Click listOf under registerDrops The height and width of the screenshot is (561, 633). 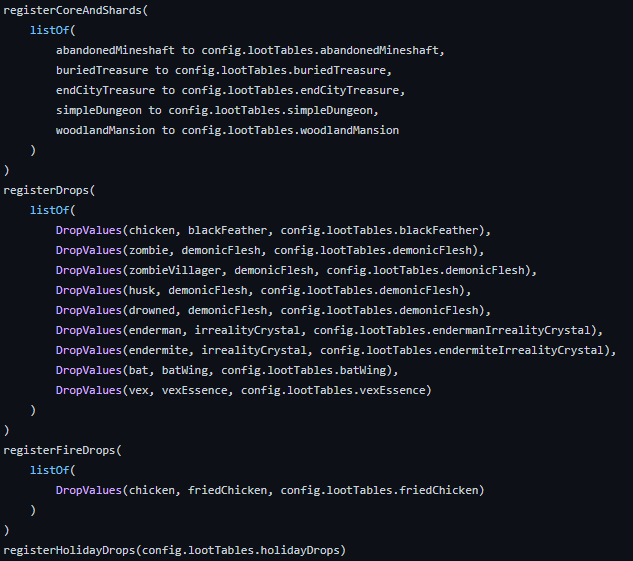pos(52,210)
